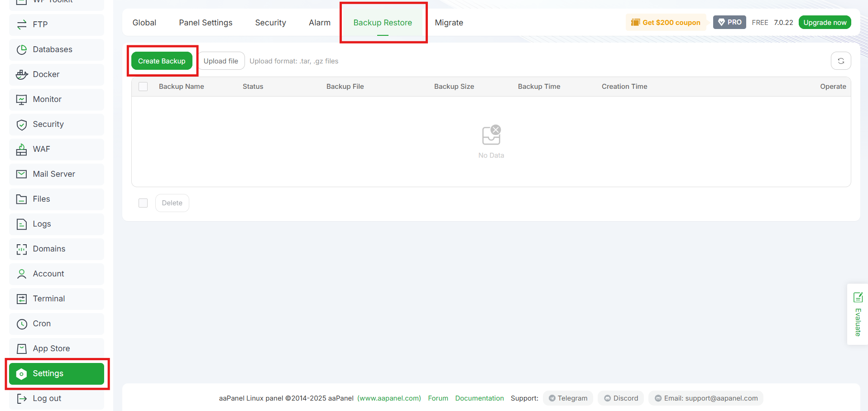Image resolution: width=868 pixels, height=411 pixels.
Task: Open the Monitor page
Action: pyautogui.click(x=47, y=99)
